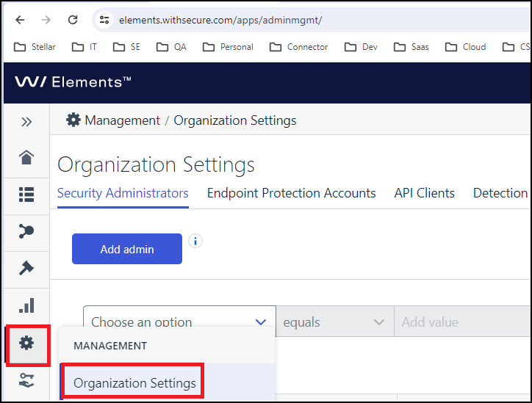The width and height of the screenshot is (532, 403).
Task: Click the handshake icon below gear
Action: 26,380
